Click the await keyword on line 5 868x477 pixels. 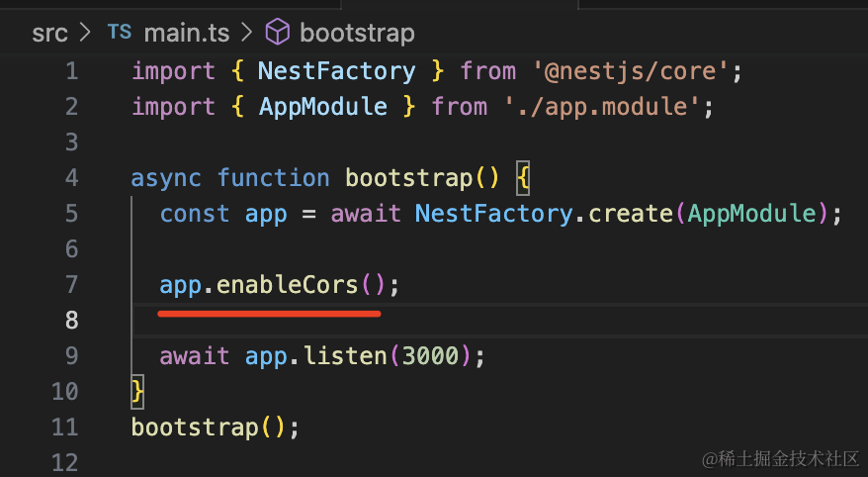click(x=366, y=214)
